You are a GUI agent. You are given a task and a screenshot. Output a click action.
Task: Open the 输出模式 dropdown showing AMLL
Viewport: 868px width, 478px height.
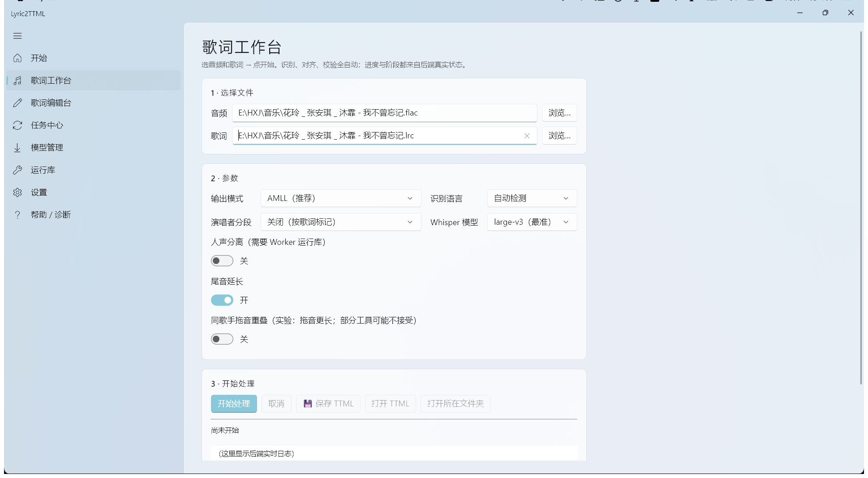pos(341,198)
